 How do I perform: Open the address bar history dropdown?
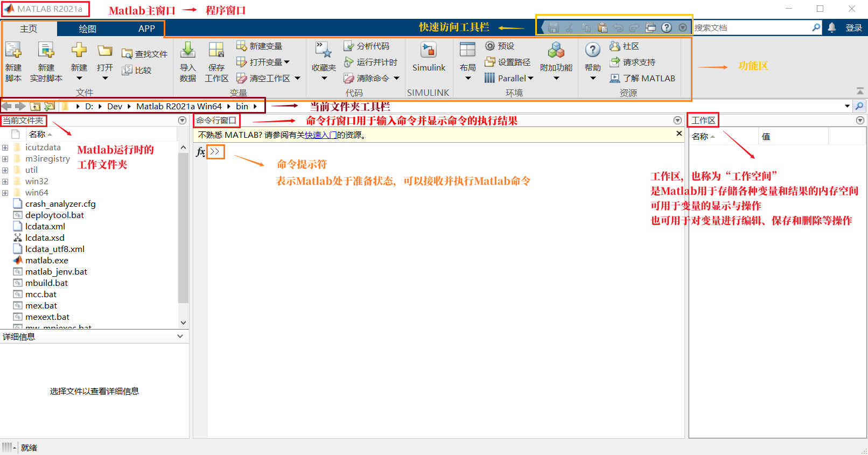[848, 106]
